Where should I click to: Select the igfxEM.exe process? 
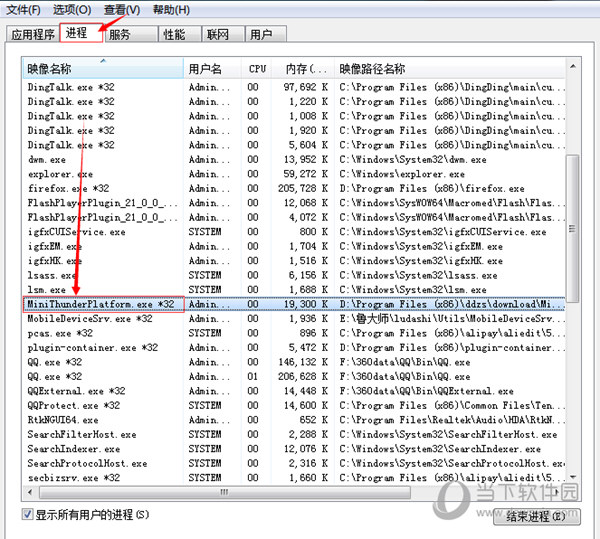293,246
